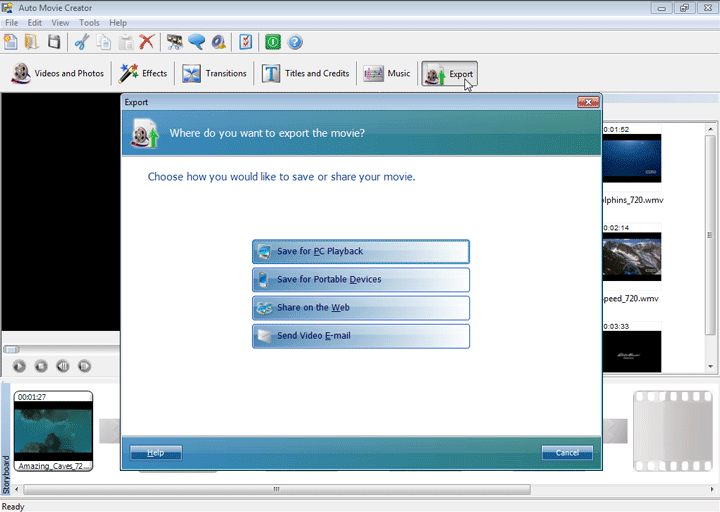Screen dimensions: 720x512
Task: Click the preview seek slider handle
Action: pos(11,349)
